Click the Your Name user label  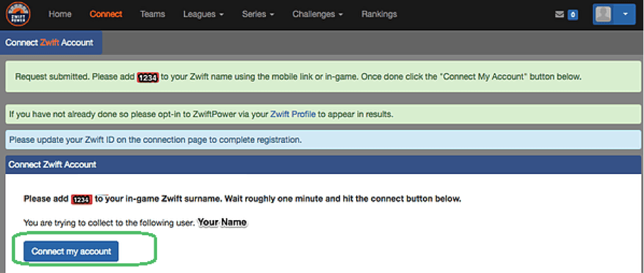(x=222, y=223)
